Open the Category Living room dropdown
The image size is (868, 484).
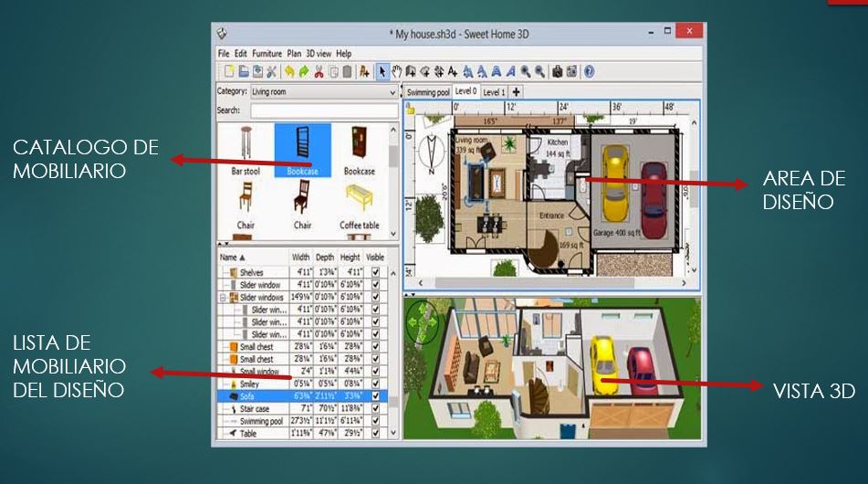[x=325, y=92]
